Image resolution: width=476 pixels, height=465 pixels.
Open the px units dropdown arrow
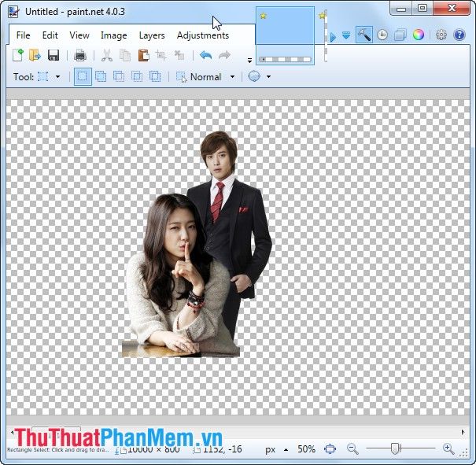tap(286, 449)
